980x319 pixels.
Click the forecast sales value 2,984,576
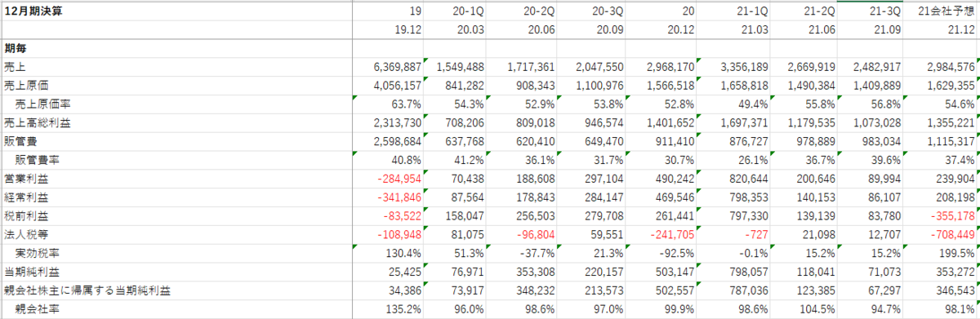pos(950,67)
